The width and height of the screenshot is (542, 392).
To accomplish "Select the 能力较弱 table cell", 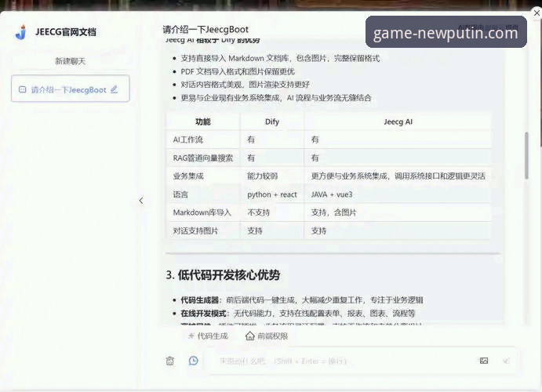I will (272, 176).
